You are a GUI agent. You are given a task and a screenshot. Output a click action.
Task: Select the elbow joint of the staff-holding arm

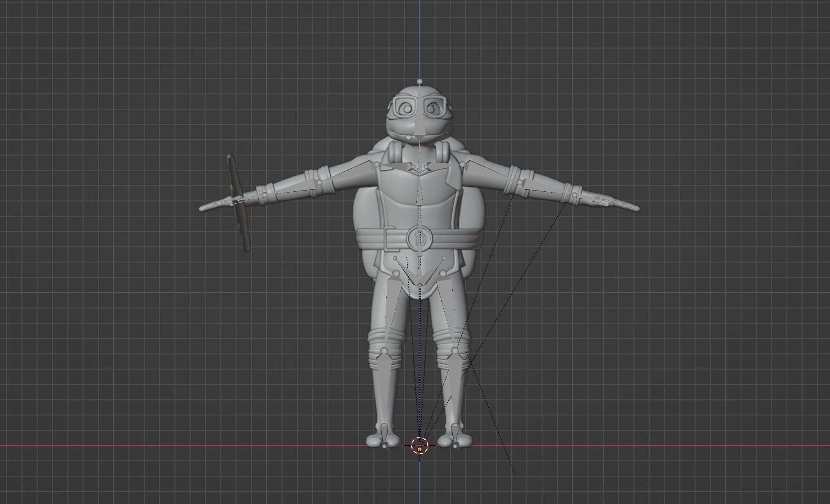tap(319, 183)
